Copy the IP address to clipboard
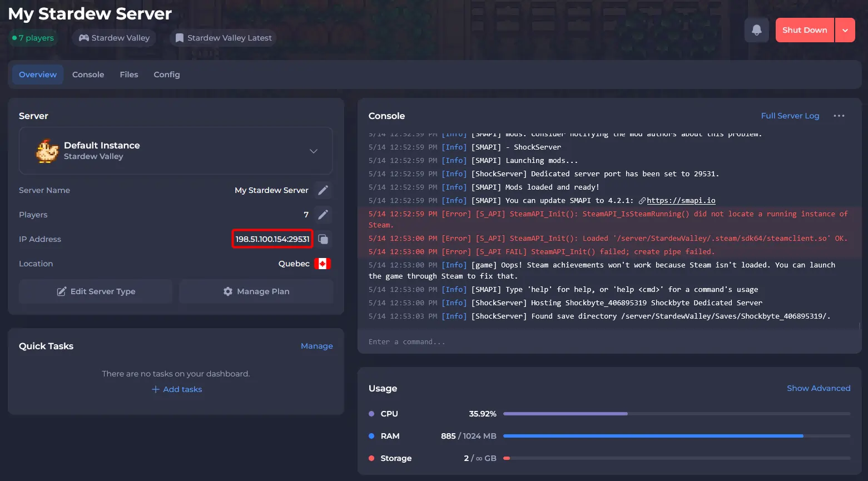 click(x=323, y=239)
